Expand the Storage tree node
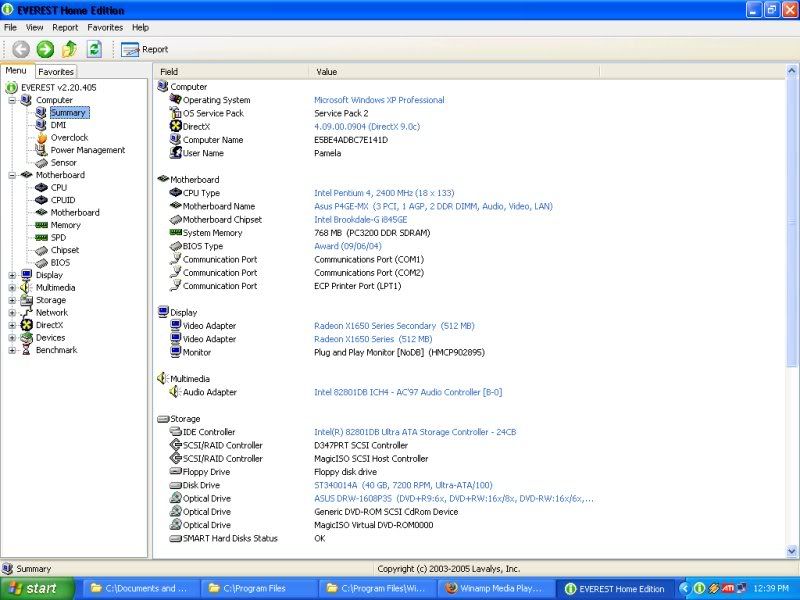The image size is (800, 600). (12, 300)
